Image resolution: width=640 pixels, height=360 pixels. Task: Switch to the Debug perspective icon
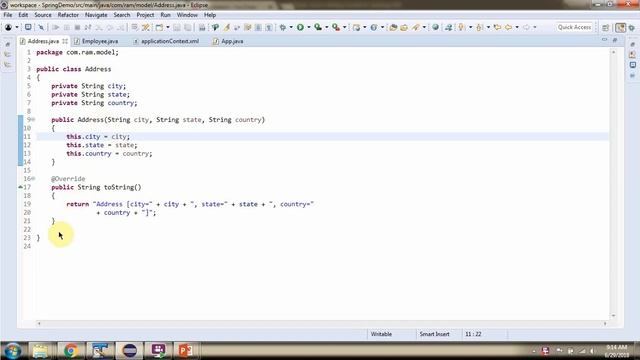(x=632, y=28)
